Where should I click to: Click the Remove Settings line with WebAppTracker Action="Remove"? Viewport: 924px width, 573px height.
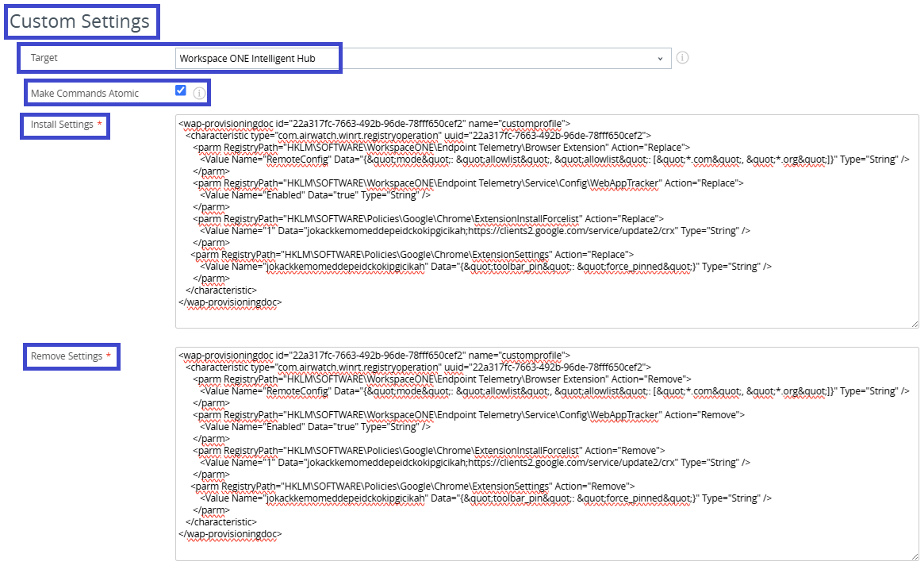click(x=469, y=415)
